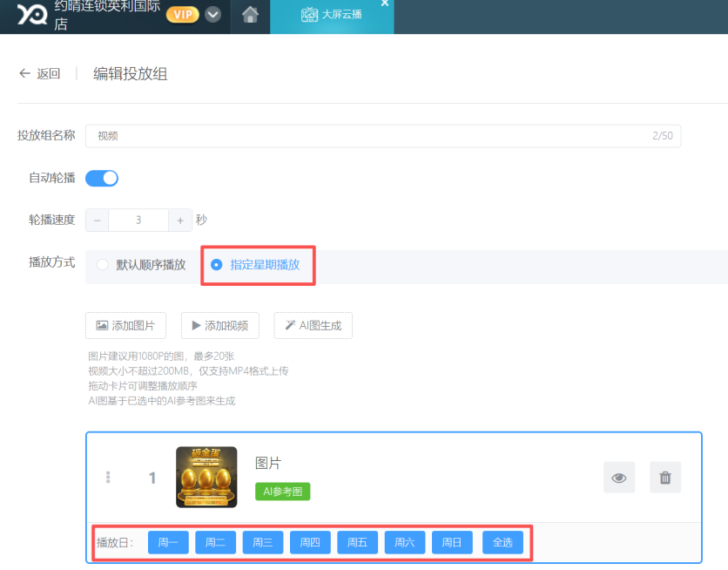Toggle 周三 play day
This screenshot has height=570, width=728.
(263, 542)
